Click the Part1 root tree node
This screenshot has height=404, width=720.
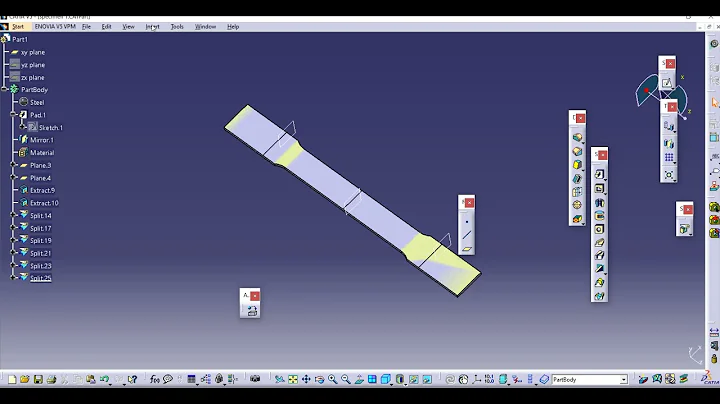click(x=20, y=39)
